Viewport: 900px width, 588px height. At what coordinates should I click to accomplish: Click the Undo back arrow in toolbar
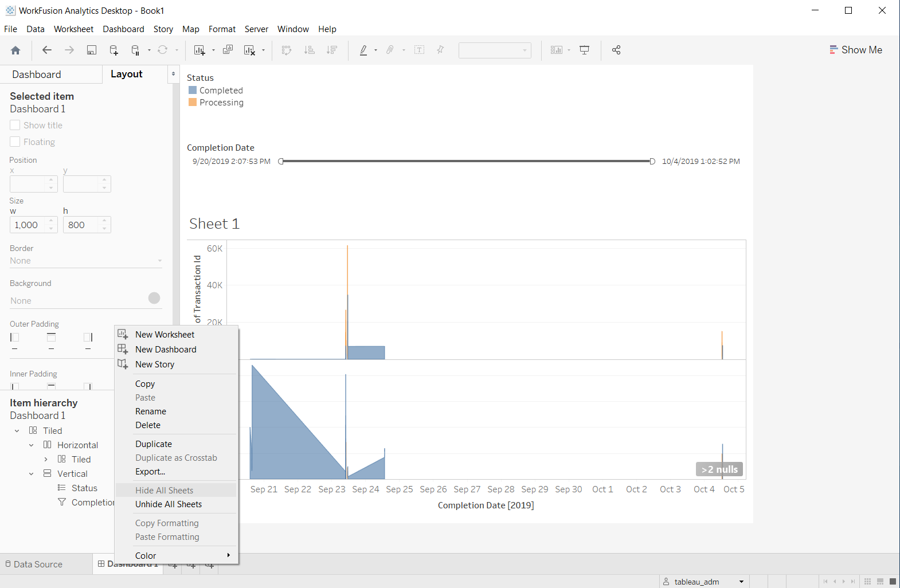point(47,50)
